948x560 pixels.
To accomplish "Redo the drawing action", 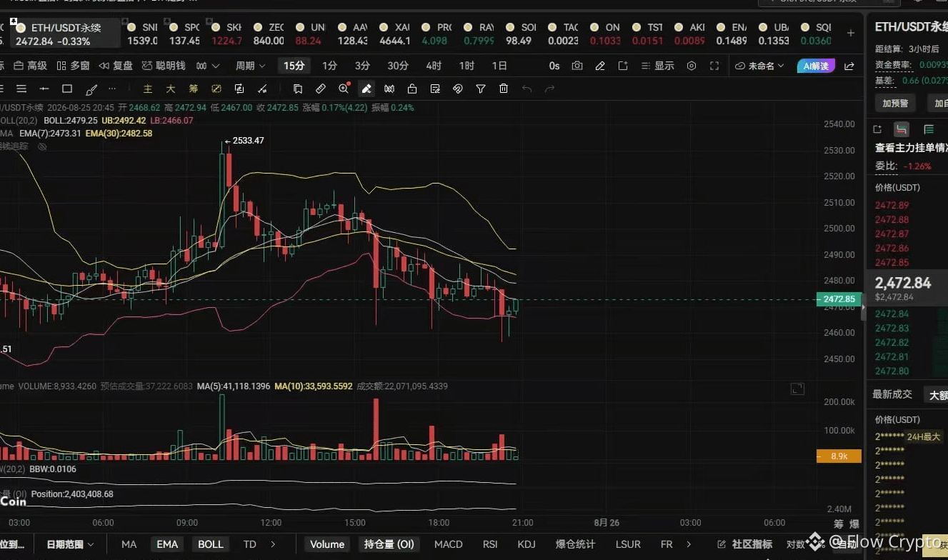I will [x=549, y=89].
